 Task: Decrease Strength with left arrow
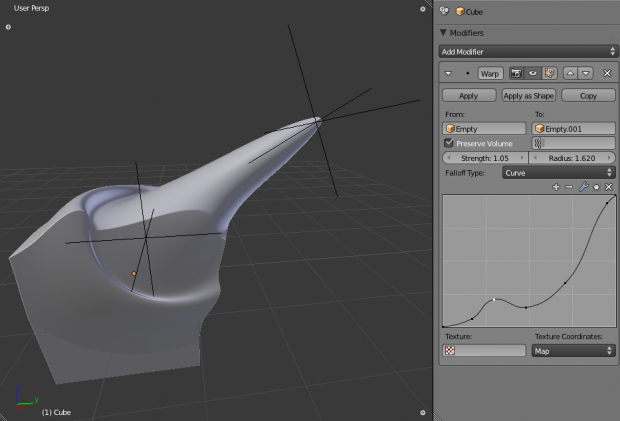tap(448, 158)
